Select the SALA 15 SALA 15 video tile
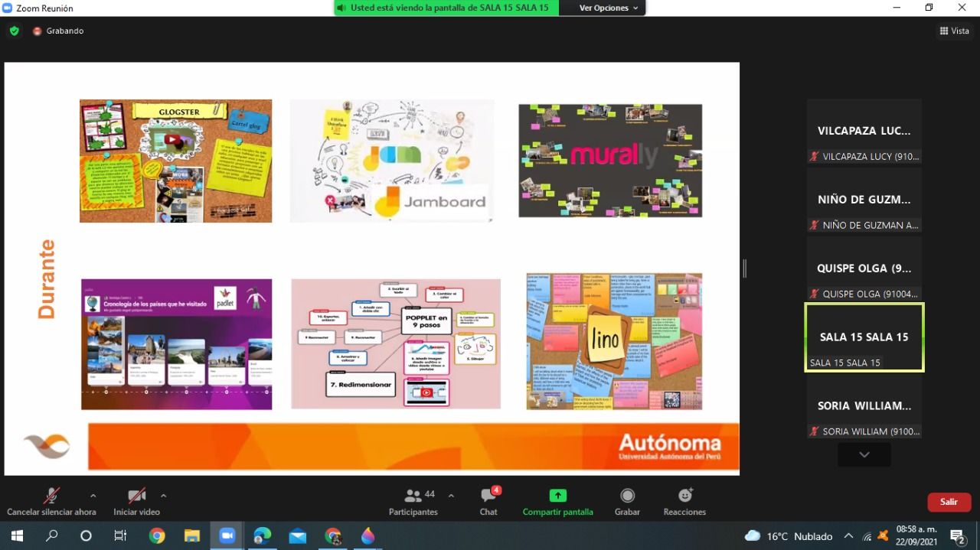Viewport: 980px width, 550px height. [864, 337]
